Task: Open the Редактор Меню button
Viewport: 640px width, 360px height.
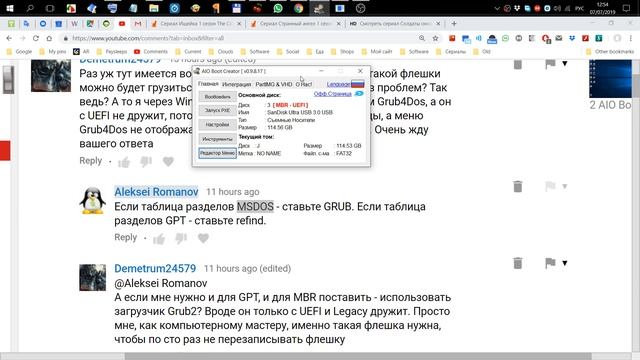Action: pos(217,153)
